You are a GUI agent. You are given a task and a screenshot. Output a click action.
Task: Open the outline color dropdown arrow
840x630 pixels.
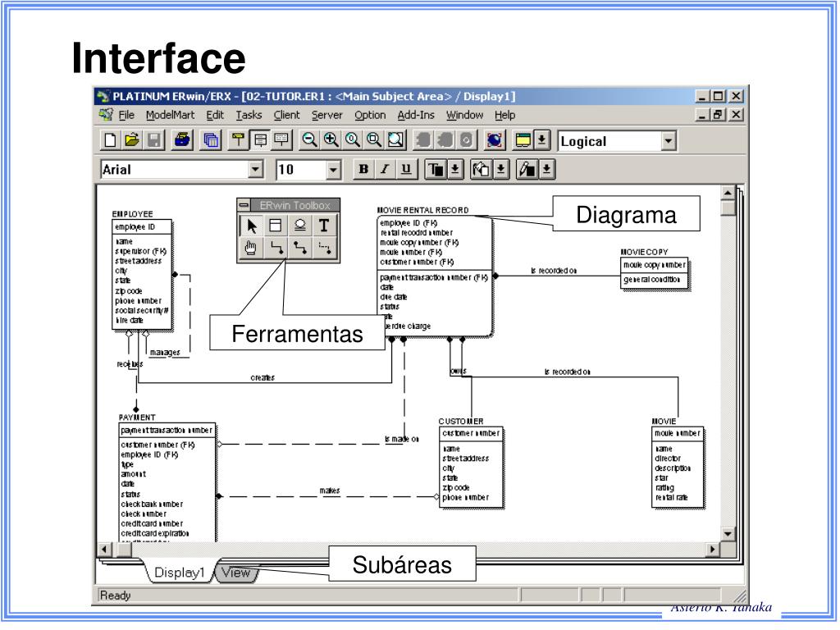pos(546,169)
